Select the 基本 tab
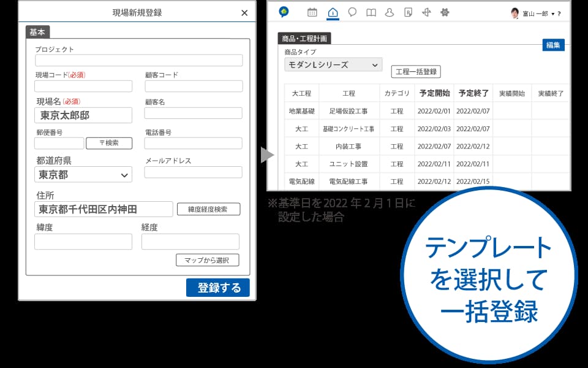This screenshot has width=588, height=368. point(37,33)
